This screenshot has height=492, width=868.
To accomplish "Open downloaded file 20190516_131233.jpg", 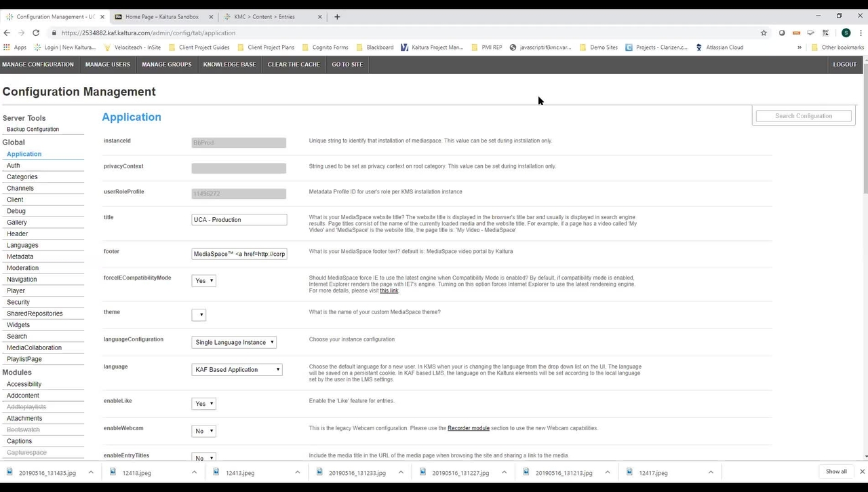I will 357,473.
